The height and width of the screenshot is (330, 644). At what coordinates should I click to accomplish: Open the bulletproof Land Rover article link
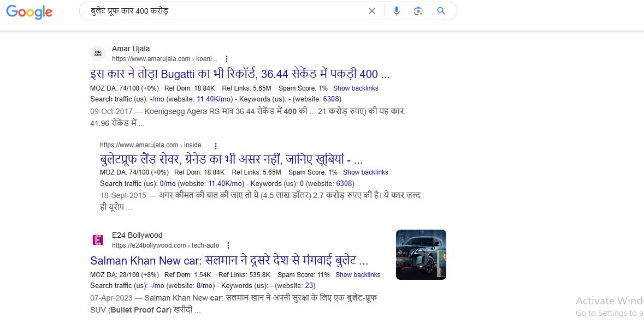coord(231,160)
